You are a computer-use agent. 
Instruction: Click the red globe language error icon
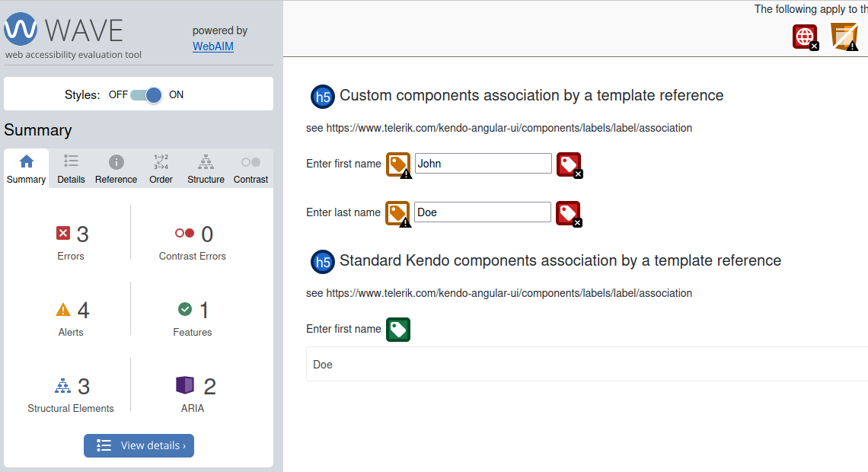[805, 37]
